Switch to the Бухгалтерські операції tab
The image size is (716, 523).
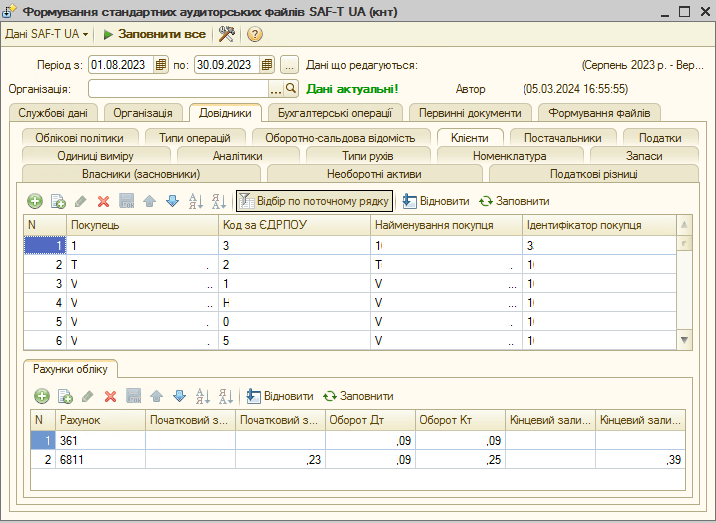point(335,113)
